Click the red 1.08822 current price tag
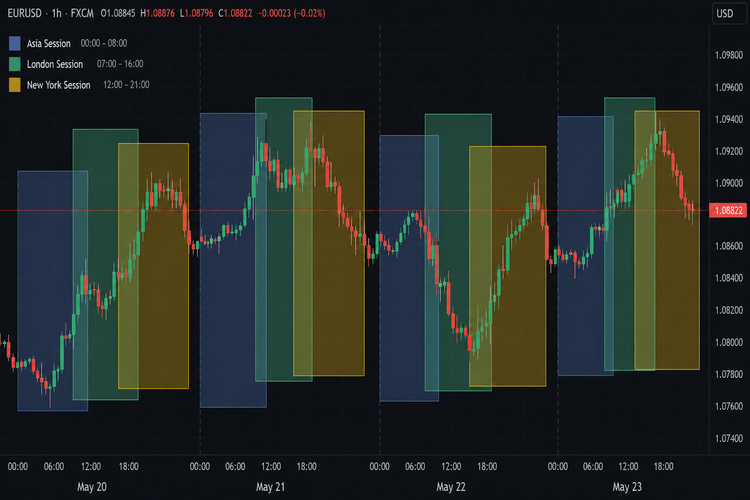 (728, 211)
